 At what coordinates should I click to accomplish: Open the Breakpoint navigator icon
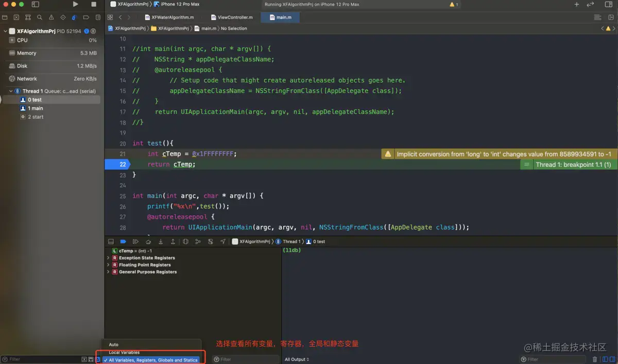[85, 18]
